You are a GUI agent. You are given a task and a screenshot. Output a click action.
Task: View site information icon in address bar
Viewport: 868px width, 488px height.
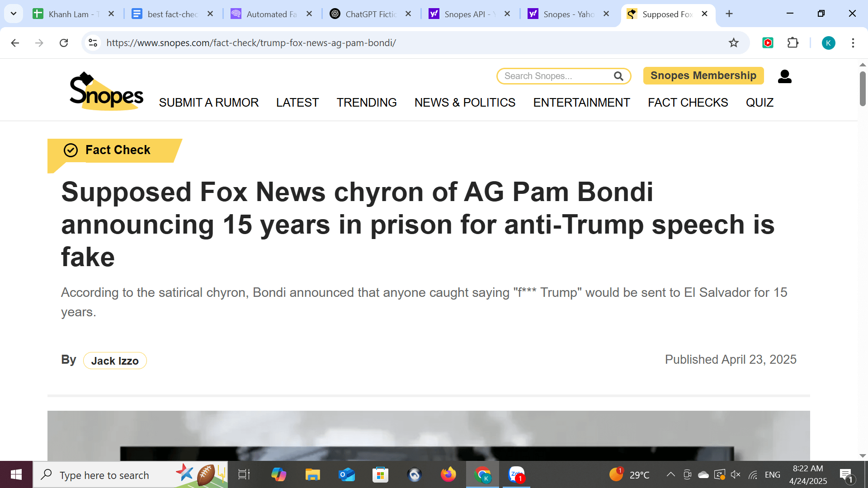(x=93, y=43)
